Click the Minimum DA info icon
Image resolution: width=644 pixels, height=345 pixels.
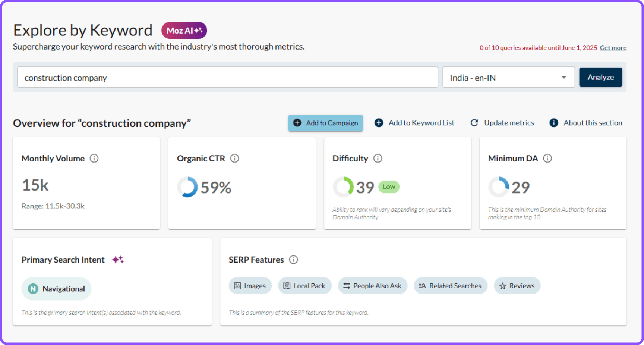547,159
